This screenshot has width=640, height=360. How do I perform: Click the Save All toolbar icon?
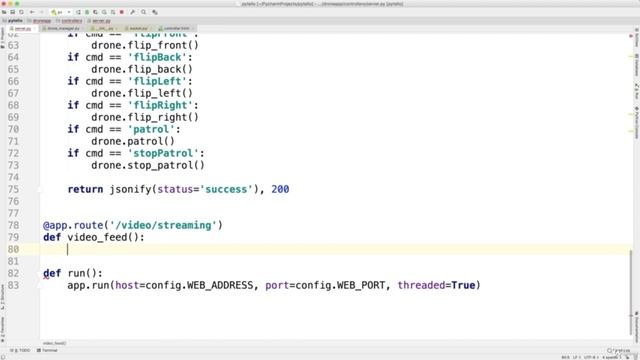[13, 12]
